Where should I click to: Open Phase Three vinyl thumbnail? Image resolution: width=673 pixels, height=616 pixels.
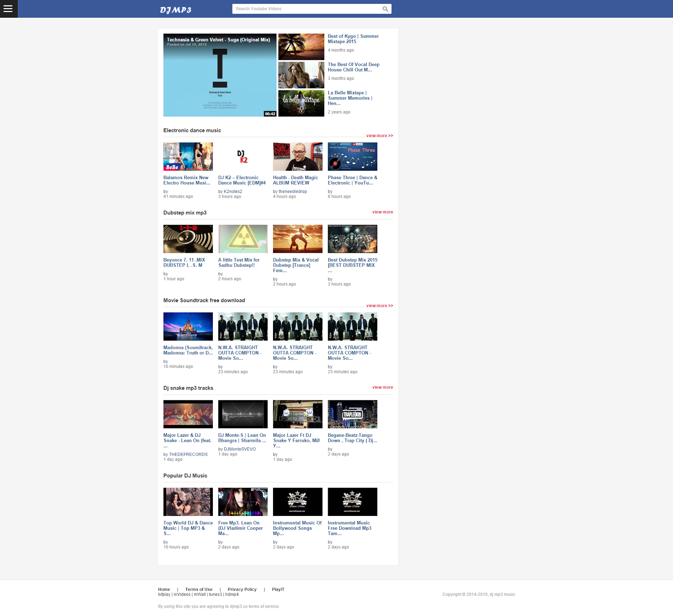[352, 156]
